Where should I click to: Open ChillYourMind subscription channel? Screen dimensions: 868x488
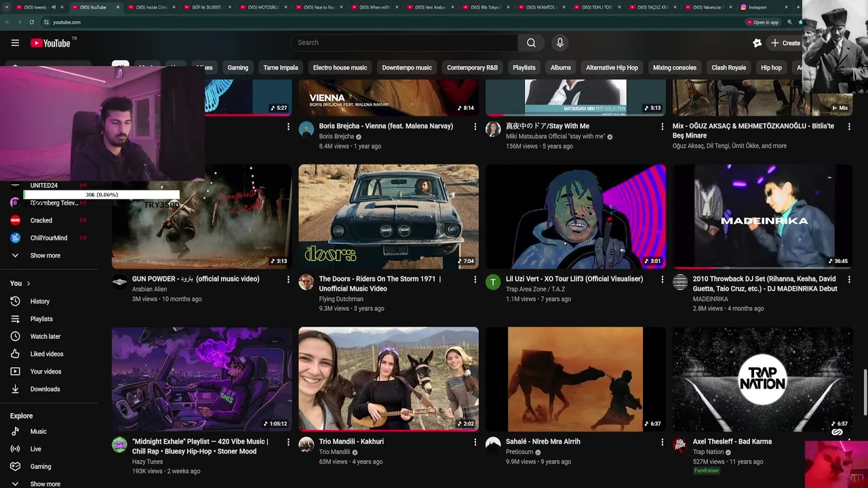(x=49, y=238)
